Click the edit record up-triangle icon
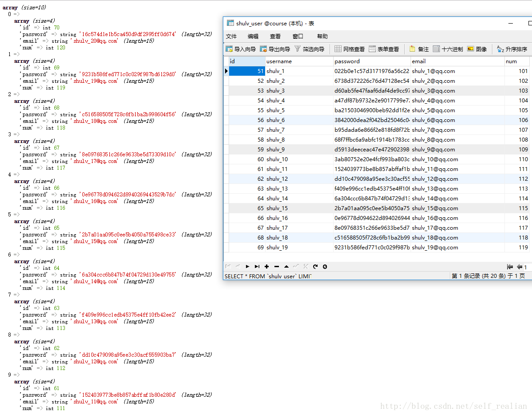This screenshot has height=415, width=532. (286, 267)
